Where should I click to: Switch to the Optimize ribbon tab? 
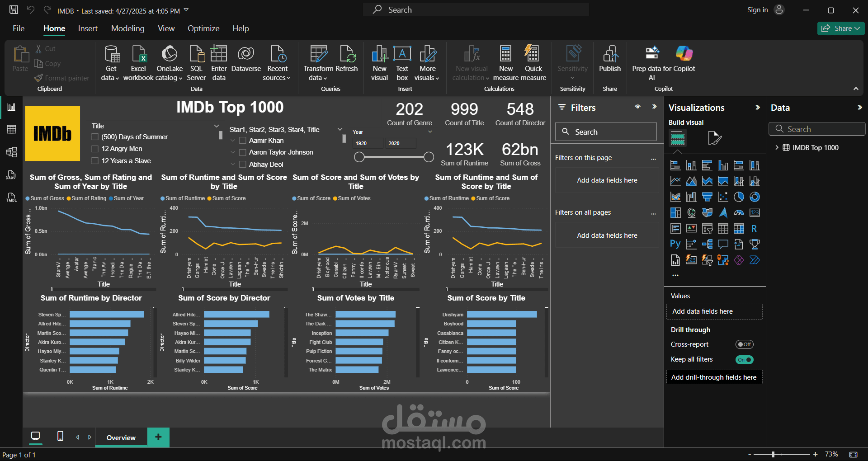pyautogui.click(x=203, y=28)
